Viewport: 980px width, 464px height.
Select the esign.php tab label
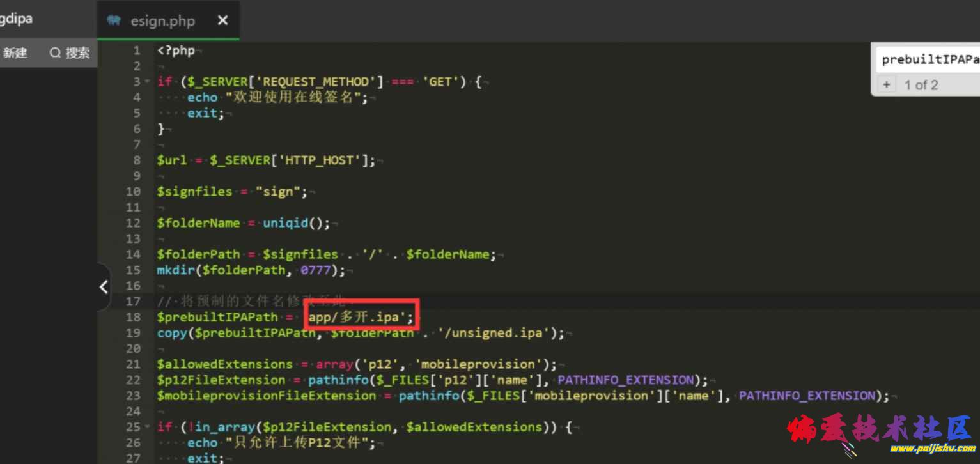(x=162, y=21)
